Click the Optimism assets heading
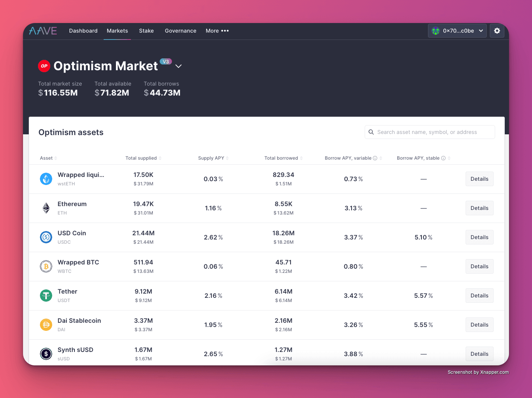 coord(71,132)
